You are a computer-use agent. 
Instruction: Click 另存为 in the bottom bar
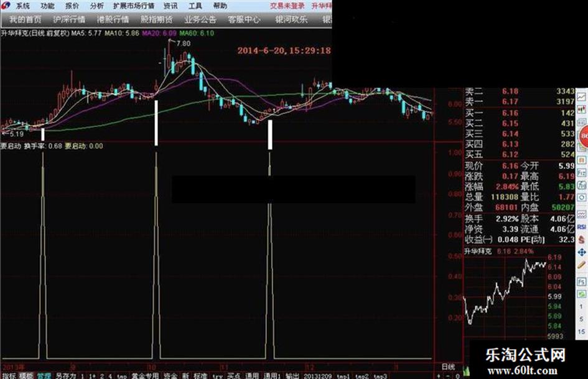65,376
